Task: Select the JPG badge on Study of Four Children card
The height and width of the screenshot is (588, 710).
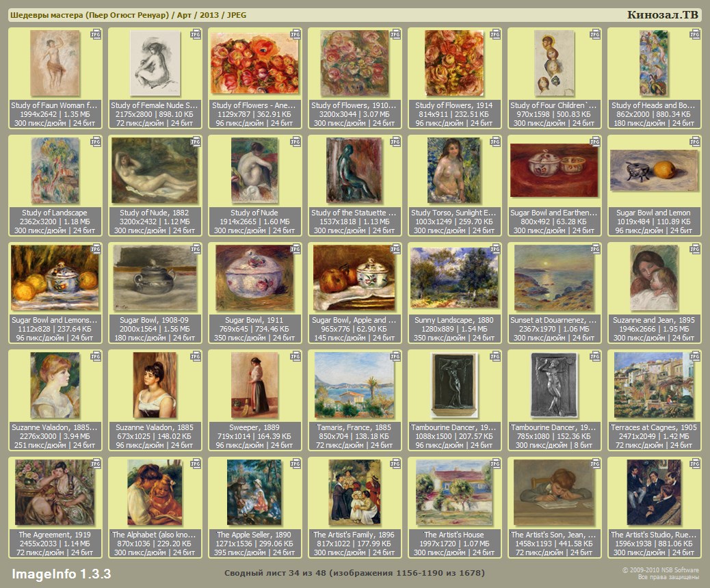Action: pos(595,35)
